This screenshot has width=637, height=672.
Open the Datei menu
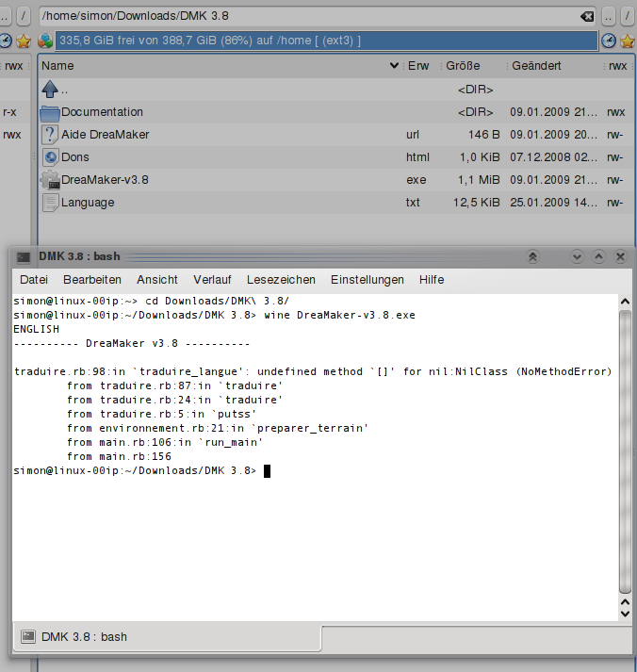point(34,280)
